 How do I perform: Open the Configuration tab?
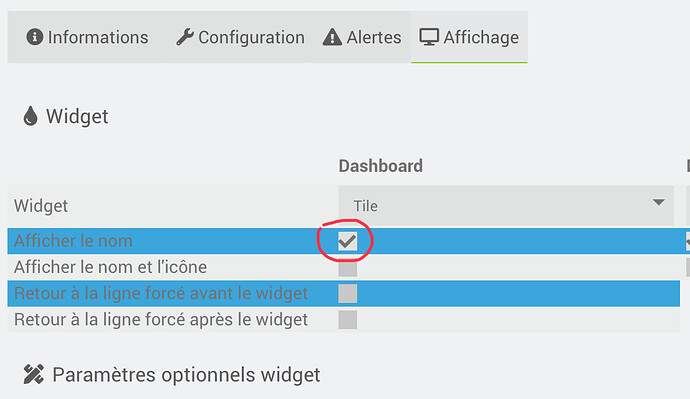click(240, 37)
